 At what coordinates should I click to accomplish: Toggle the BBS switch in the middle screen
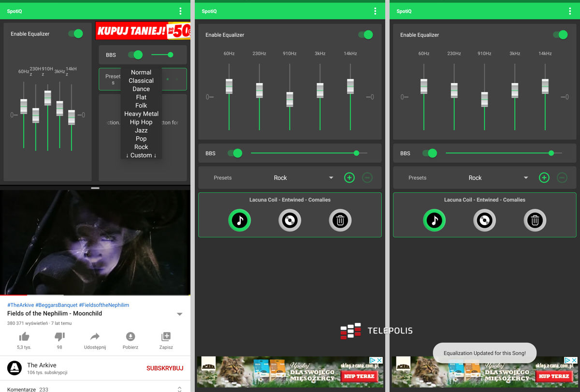(x=234, y=153)
